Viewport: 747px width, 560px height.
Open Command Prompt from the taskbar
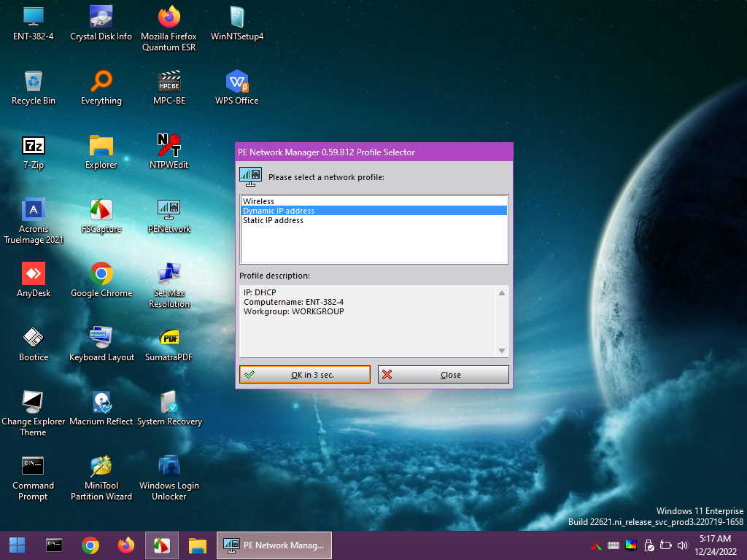[x=54, y=545]
